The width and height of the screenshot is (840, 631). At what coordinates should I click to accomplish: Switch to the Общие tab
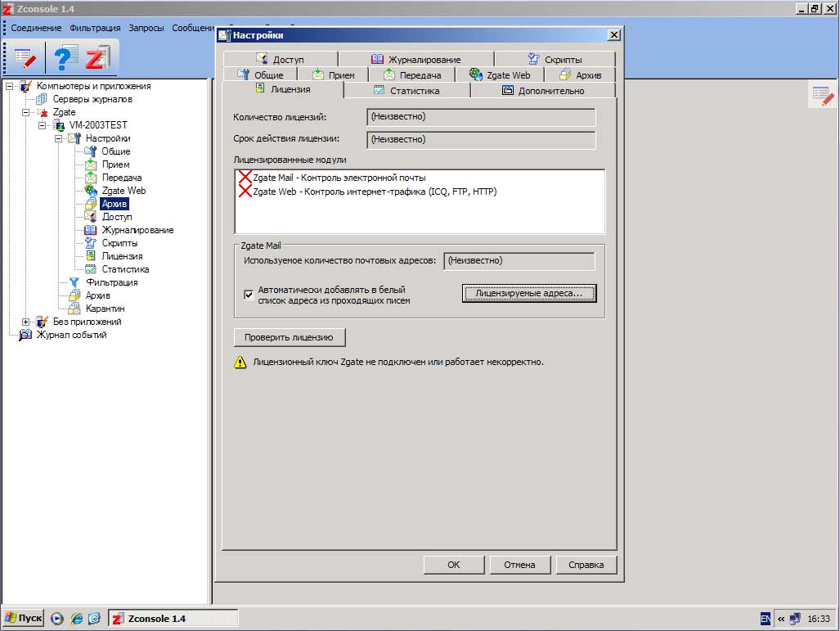click(x=260, y=74)
